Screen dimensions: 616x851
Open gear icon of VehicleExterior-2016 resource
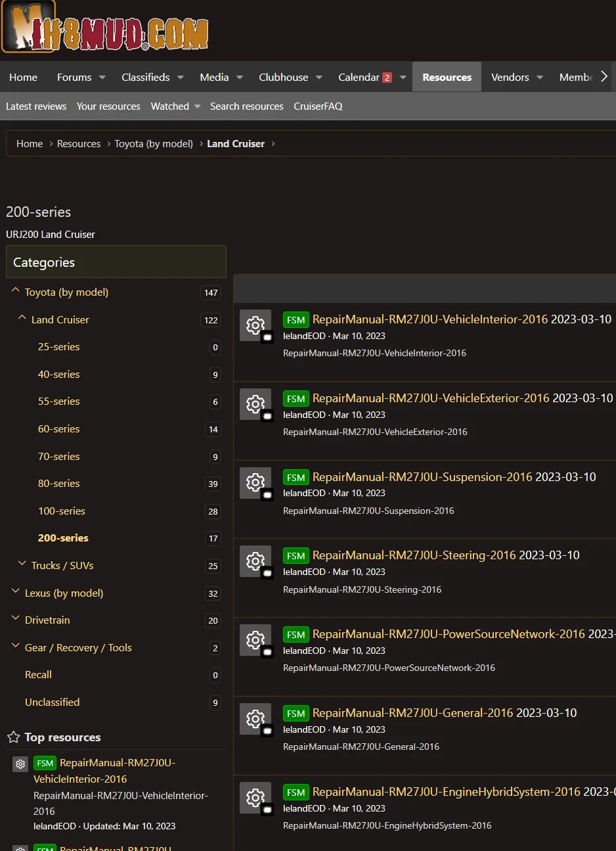coord(255,404)
